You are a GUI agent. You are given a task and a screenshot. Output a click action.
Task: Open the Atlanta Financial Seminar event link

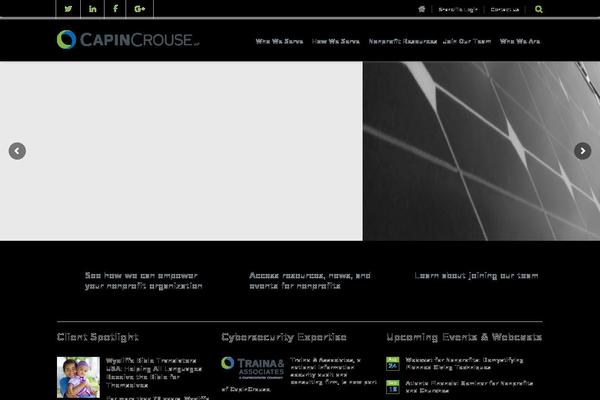click(469, 387)
